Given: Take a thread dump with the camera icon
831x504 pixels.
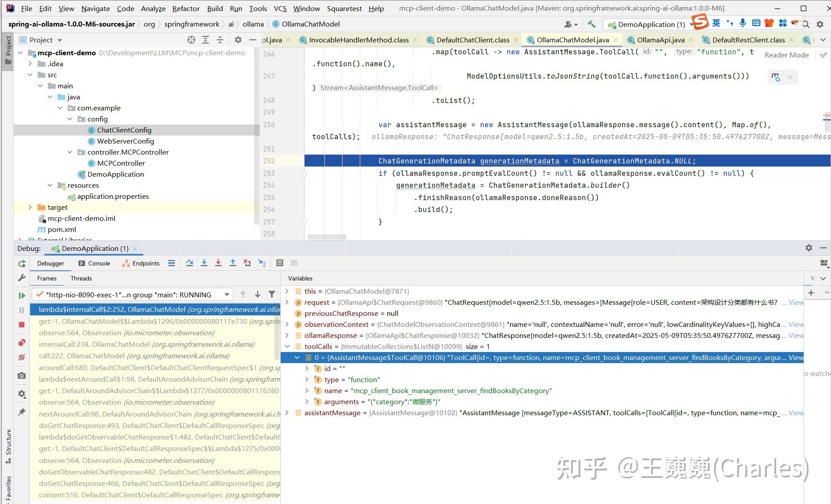Looking at the screenshot, I should [x=22, y=375].
